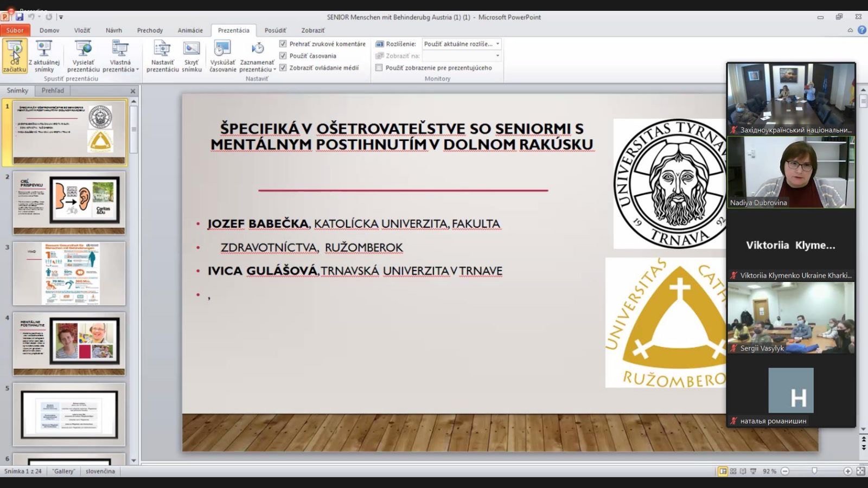Image resolution: width=868 pixels, height=488 pixels.
Task: Select the Snímky pane tab
Action: (x=17, y=91)
